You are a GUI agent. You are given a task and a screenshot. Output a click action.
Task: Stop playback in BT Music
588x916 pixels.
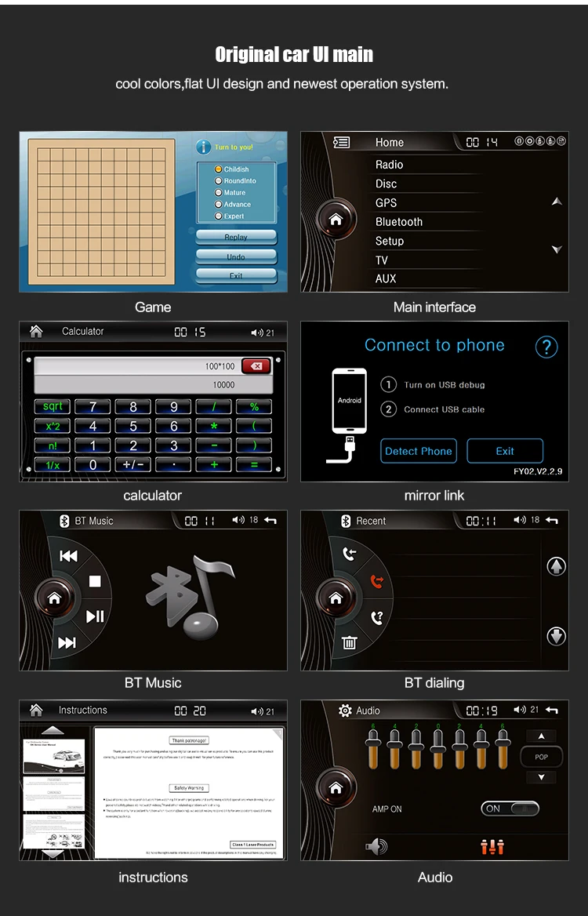[x=95, y=581]
